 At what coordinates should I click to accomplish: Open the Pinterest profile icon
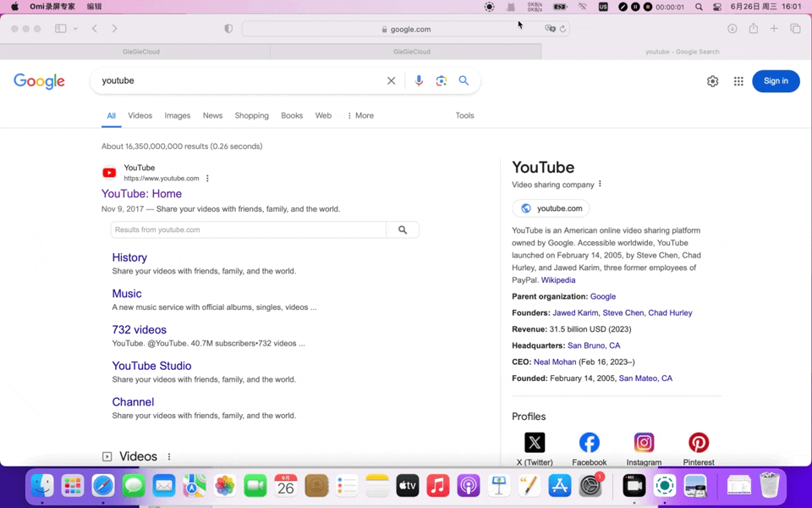point(699,443)
